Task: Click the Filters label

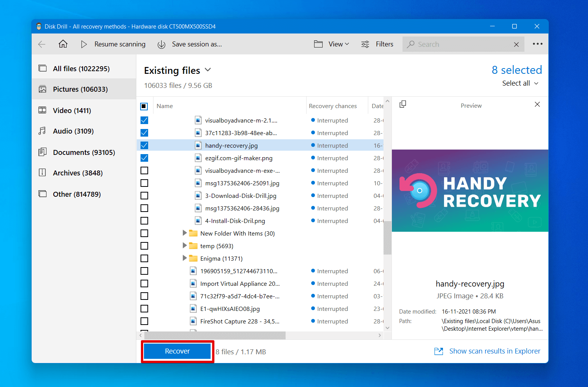Action: 385,44
